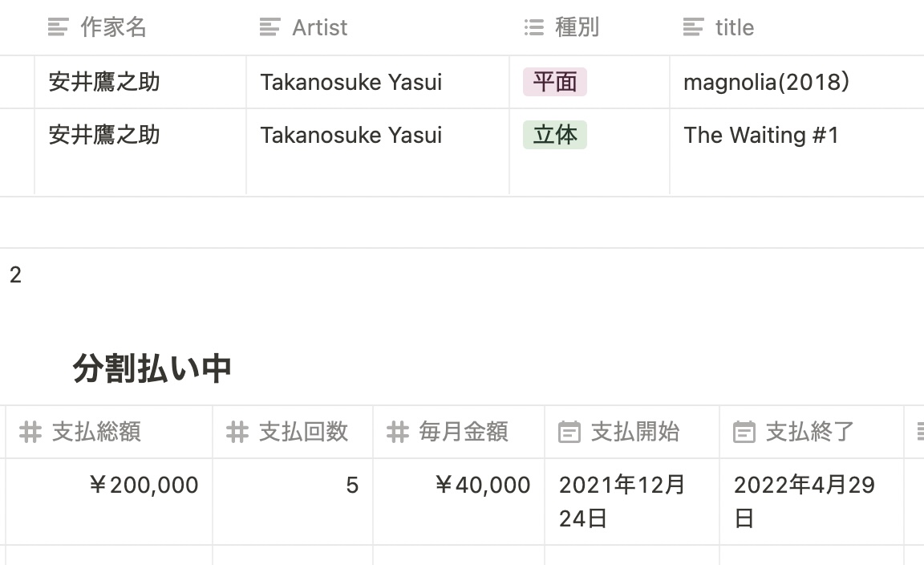Click the list icon beside 種別 header

coord(534,27)
